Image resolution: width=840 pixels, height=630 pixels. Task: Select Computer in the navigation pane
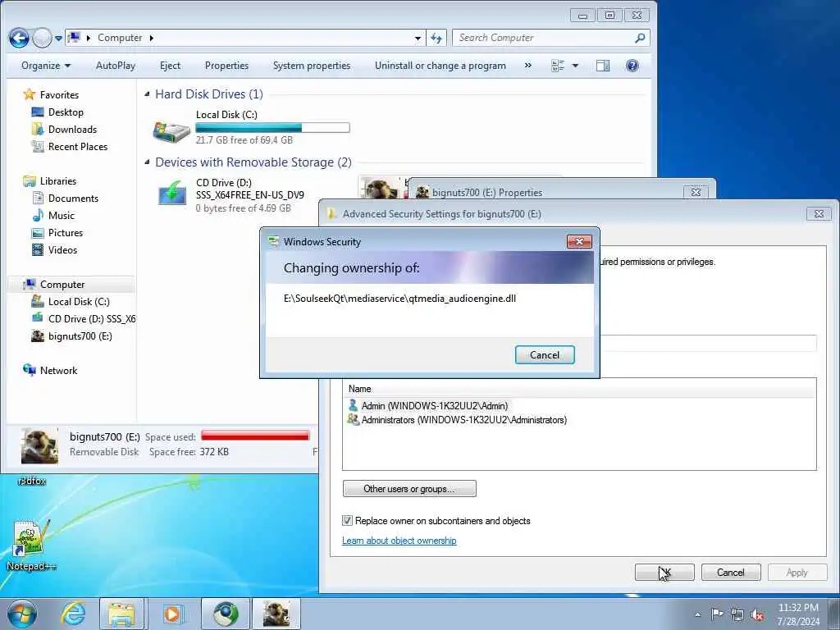(x=62, y=285)
